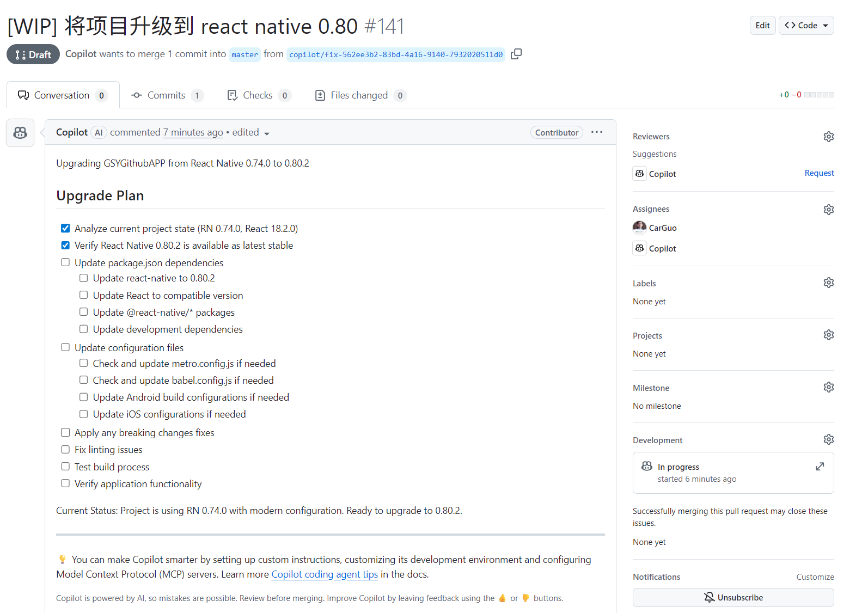Open the Milestone settings gear
The image size is (868, 613).
coord(828,387)
